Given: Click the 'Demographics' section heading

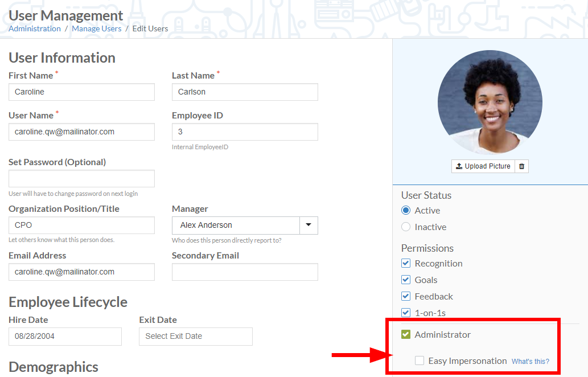Looking at the screenshot, I should pyautogui.click(x=54, y=367).
